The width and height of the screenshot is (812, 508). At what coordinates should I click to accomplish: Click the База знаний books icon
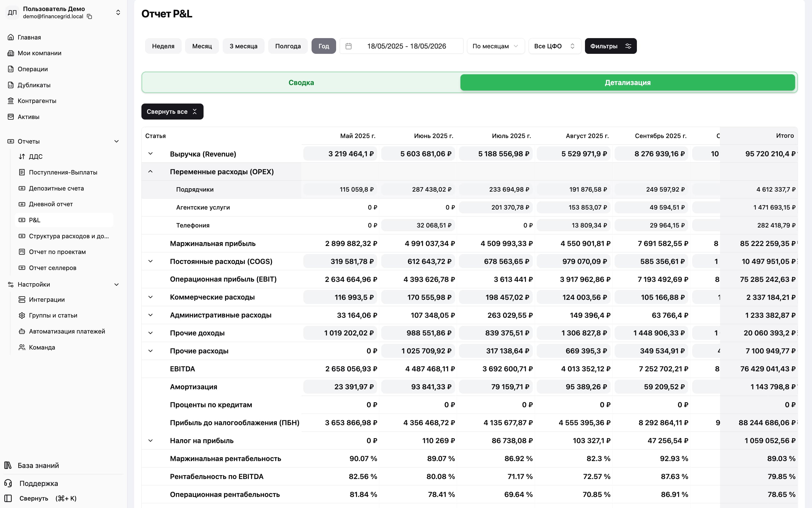coord(8,465)
